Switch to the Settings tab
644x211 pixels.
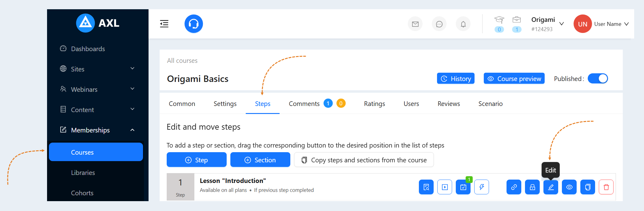225,104
